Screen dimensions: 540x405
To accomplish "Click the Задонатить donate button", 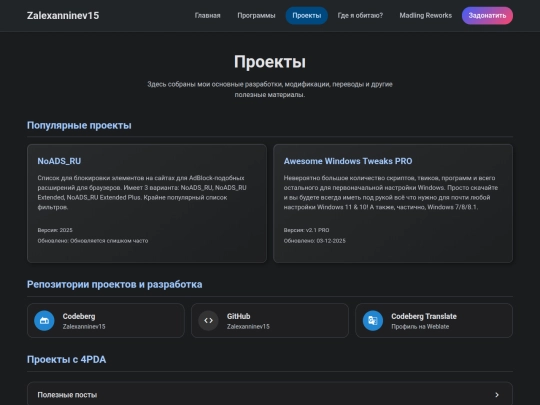I will 487,15.
